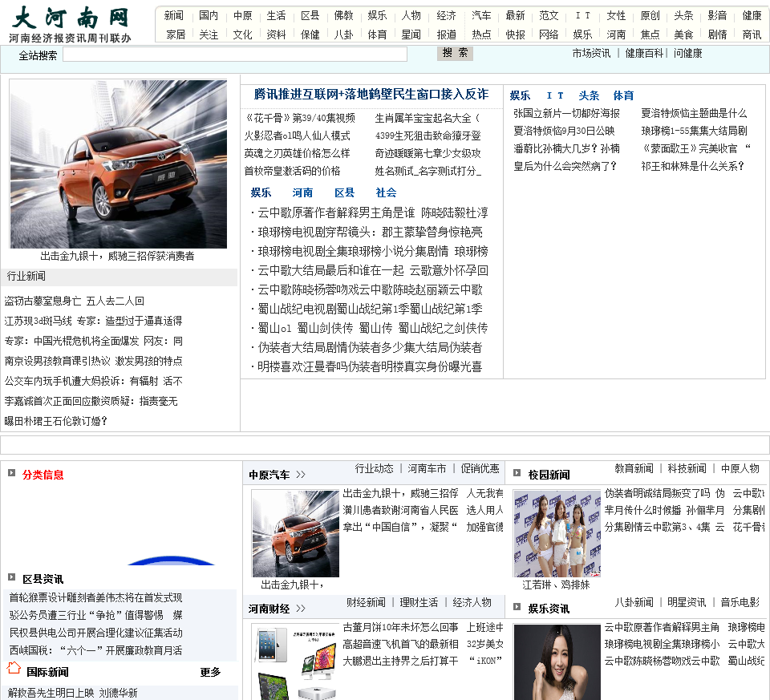Open the Apple devices image under 河南财经
The width and height of the screenshot is (770, 700).
tap(294, 662)
